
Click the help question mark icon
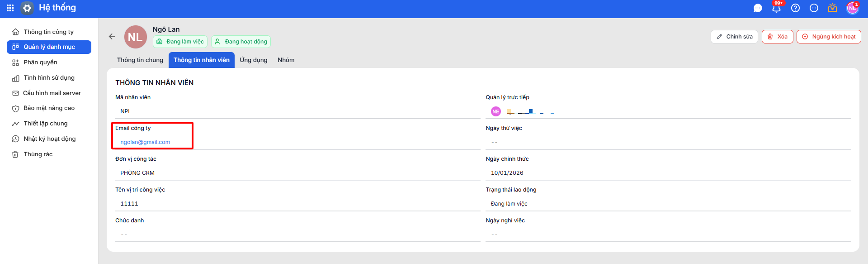(x=795, y=8)
